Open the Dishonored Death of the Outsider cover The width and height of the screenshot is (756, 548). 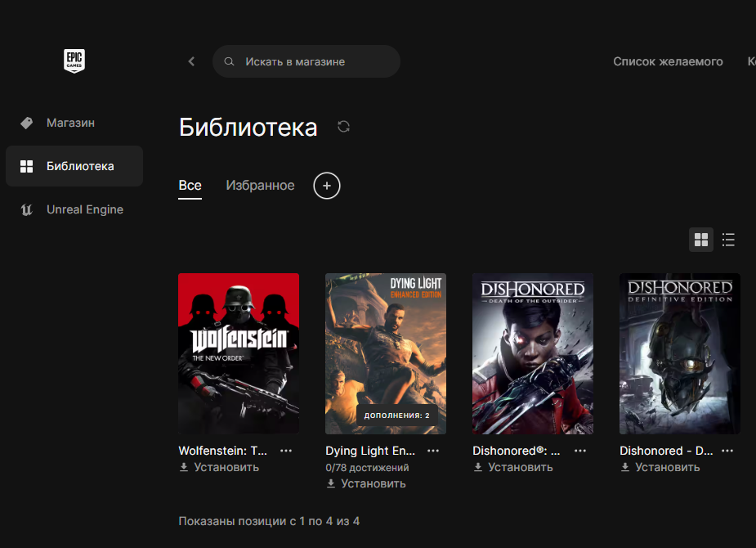coord(533,353)
